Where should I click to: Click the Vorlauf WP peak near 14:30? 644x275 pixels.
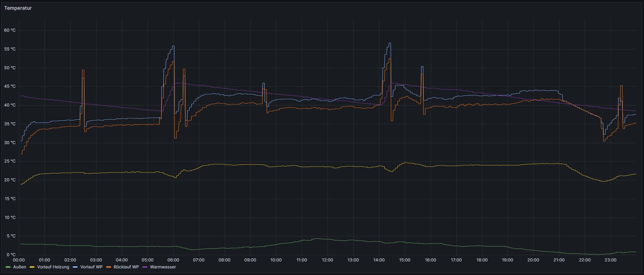[x=390, y=43]
